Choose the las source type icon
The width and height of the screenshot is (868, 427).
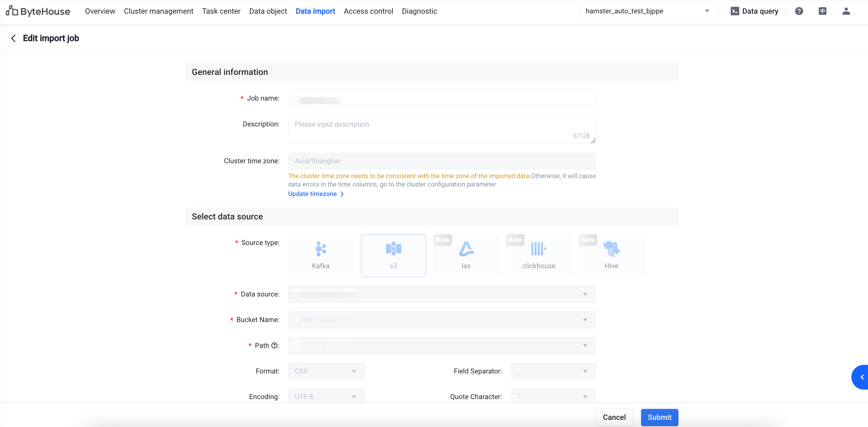click(466, 249)
